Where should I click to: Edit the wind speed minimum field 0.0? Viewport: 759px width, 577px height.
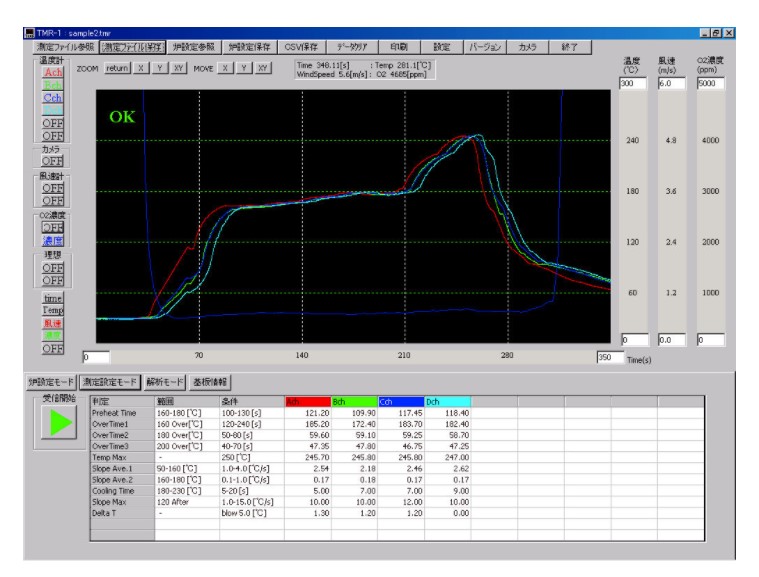pos(671,340)
